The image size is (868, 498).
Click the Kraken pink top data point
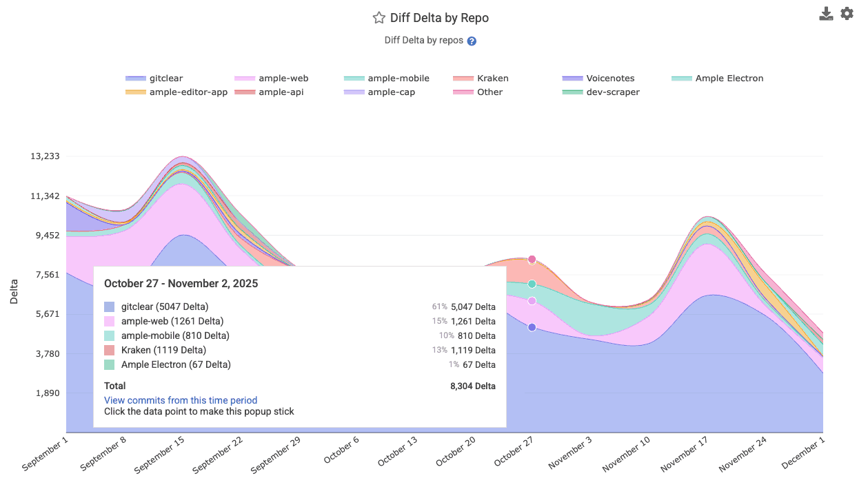532,260
